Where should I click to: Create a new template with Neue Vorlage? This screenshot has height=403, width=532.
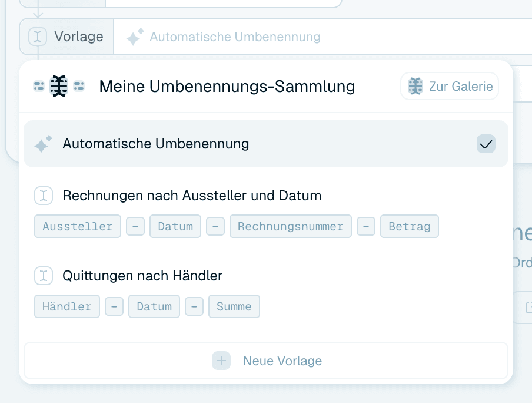(266, 361)
